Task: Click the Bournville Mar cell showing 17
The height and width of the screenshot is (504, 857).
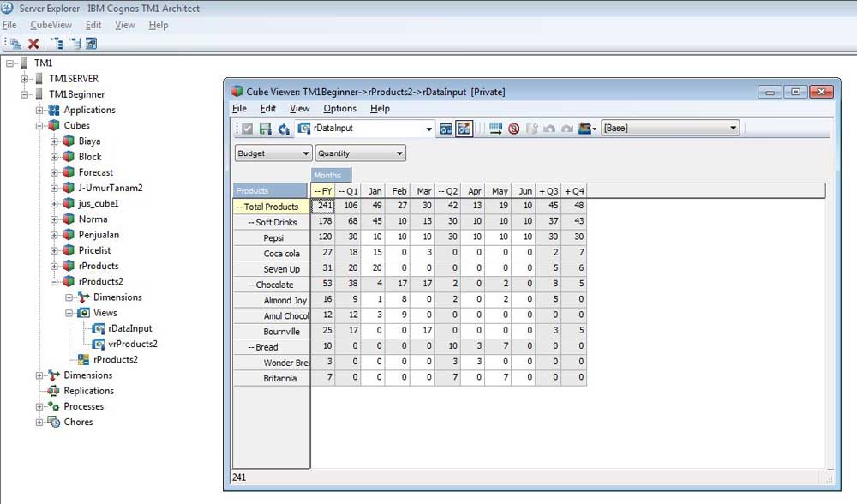Action: tap(423, 330)
